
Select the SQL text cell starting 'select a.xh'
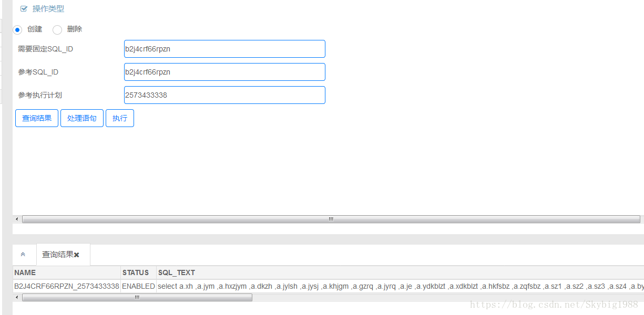pyautogui.click(x=400, y=286)
